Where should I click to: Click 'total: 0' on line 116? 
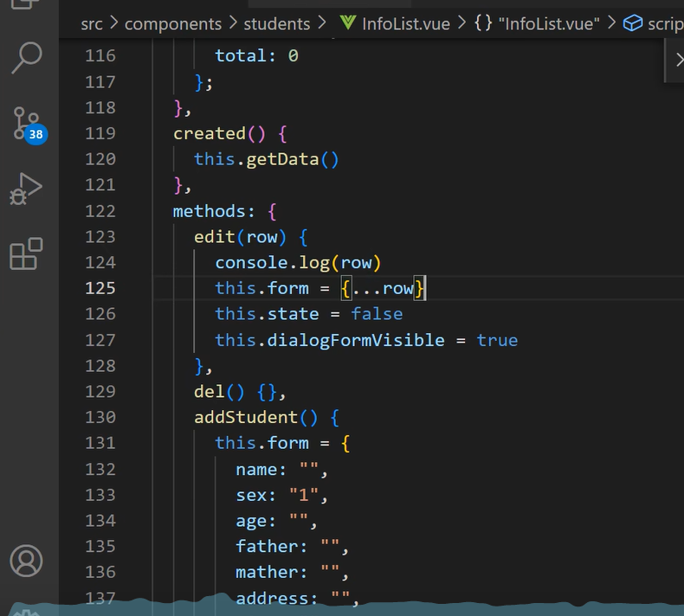pyautogui.click(x=256, y=55)
